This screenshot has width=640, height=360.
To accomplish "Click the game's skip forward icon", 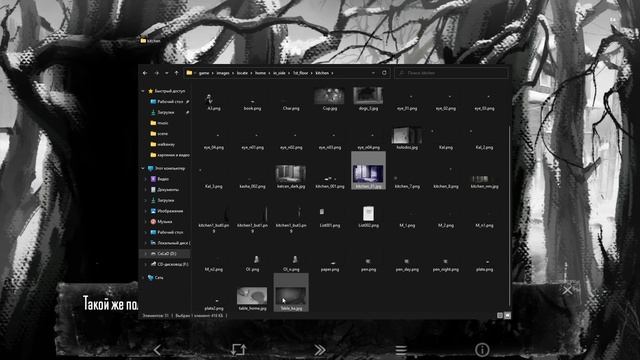I will (x=320, y=350).
